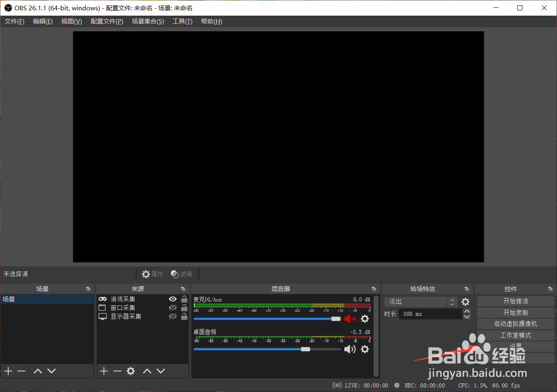
Task: Move source down with arrow icon
Action: 161,371
